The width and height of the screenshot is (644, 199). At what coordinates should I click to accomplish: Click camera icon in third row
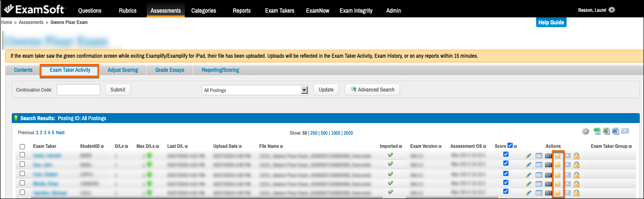(x=548, y=174)
